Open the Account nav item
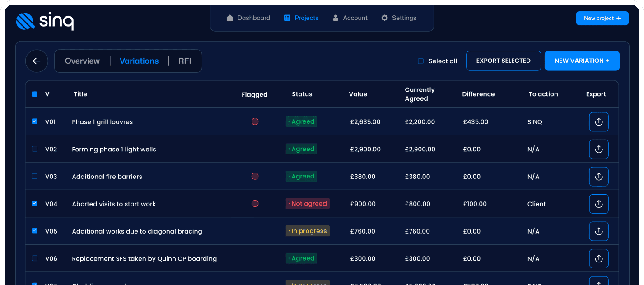 (x=350, y=18)
